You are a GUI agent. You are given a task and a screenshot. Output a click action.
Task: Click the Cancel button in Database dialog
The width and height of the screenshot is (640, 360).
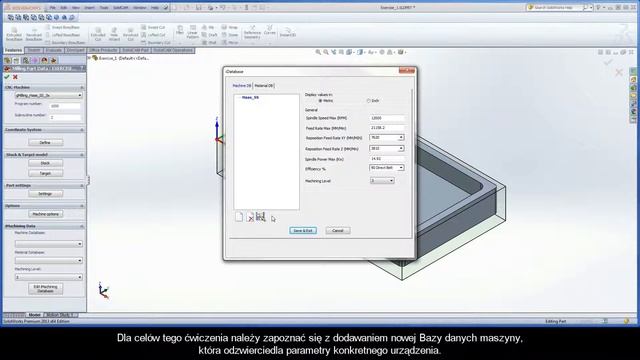point(338,231)
